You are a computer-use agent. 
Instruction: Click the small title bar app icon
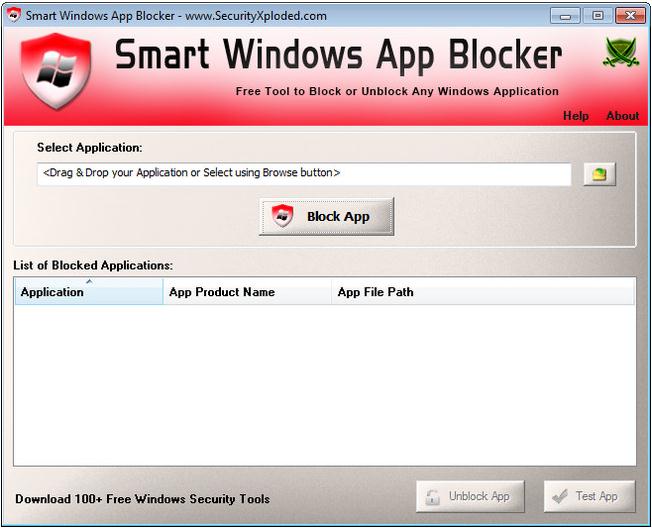pos(14,15)
